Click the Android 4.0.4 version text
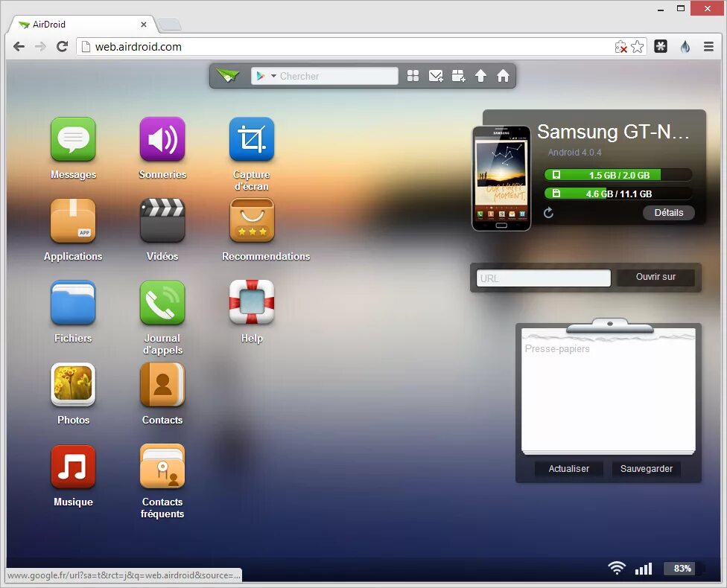Screen dimensions: 727x588 (x=574, y=153)
